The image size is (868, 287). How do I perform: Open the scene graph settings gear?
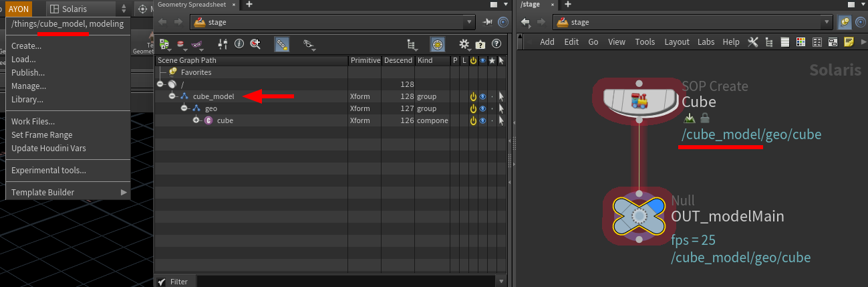point(464,45)
